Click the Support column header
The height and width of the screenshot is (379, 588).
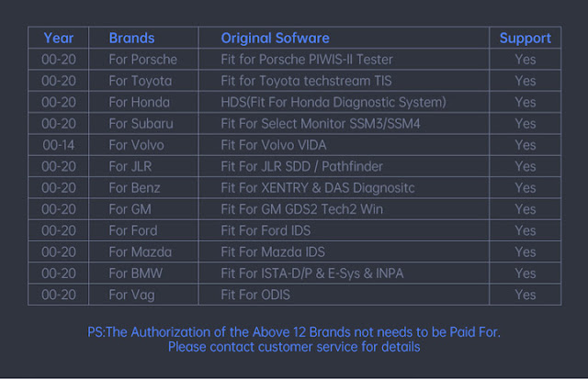(x=525, y=38)
